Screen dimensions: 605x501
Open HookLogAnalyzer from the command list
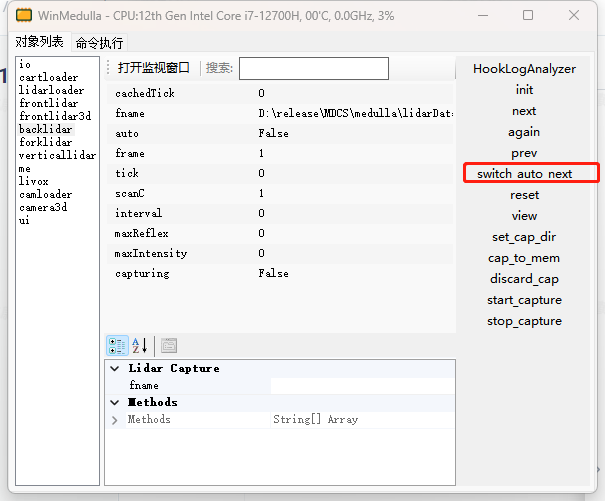click(x=524, y=69)
